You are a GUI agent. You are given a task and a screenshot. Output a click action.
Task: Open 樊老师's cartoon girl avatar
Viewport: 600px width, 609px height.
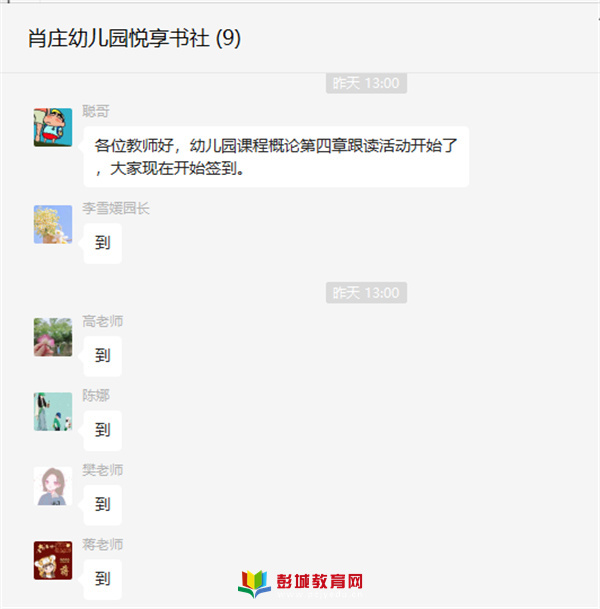pyautogui.click(x=53, y=486)
